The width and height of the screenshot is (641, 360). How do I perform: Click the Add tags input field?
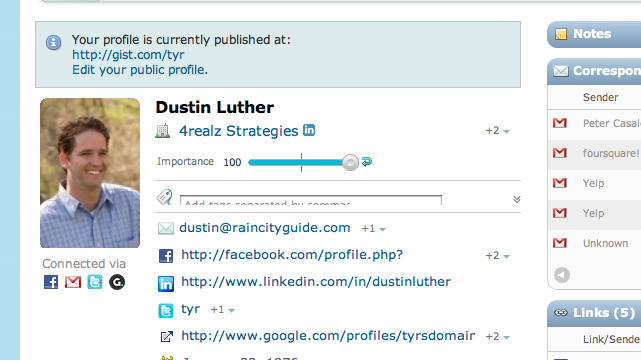tap(311, 200)
